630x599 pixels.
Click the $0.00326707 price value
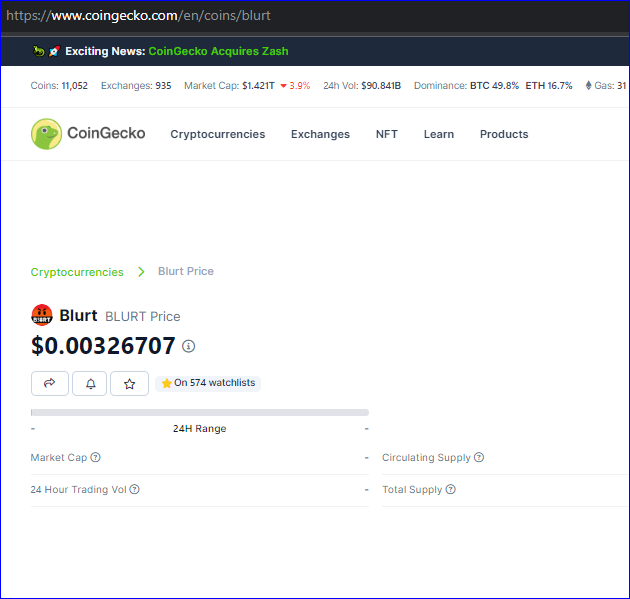click(x=103, y=346)
